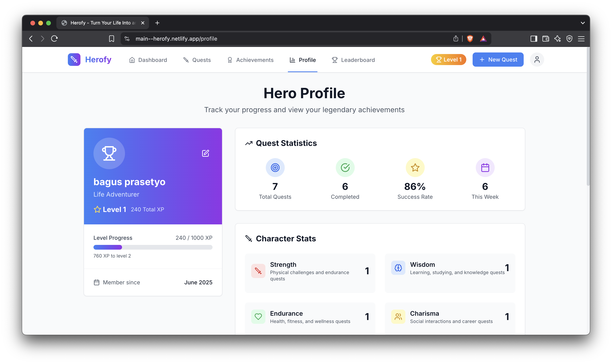Open the browser hamburger menu
612x364 pixels.
click(581, 38)
